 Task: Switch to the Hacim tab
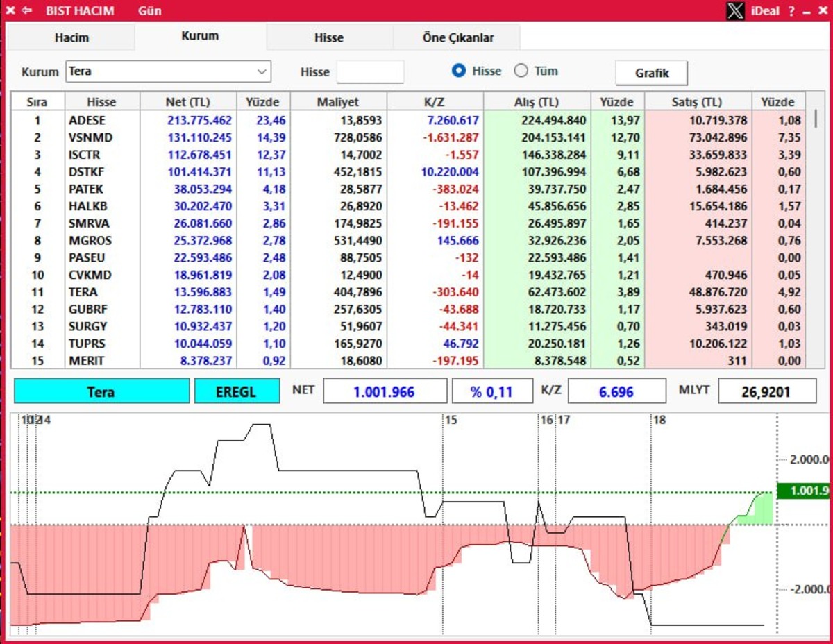click(71, 37)
